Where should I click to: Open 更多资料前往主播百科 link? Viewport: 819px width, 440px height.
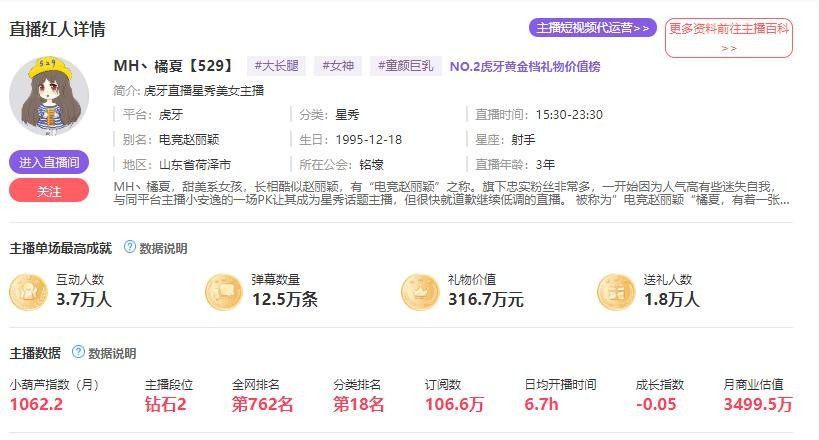728,37
